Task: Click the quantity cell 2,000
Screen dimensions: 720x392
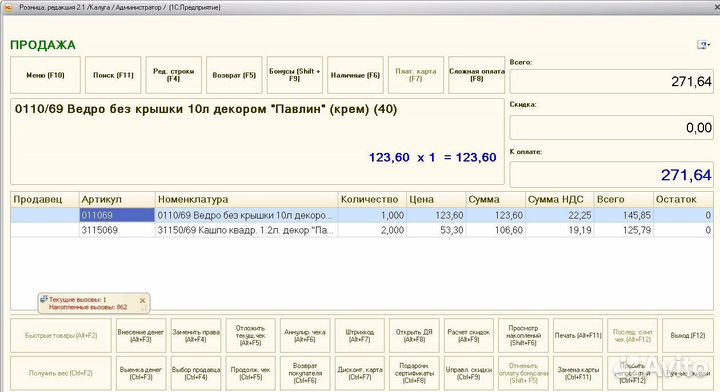Action: pos(372,230)
